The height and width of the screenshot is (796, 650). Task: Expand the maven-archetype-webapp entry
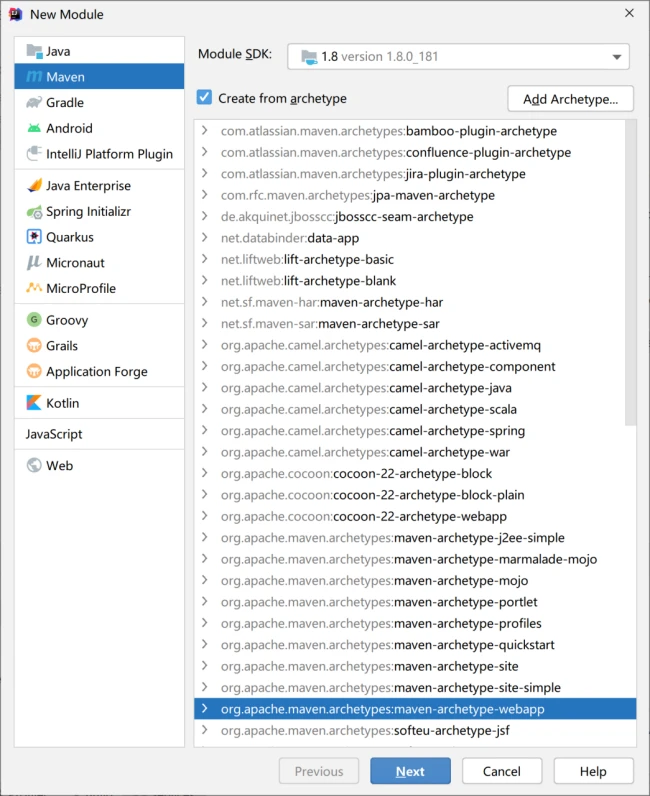[x=204, y=709]
